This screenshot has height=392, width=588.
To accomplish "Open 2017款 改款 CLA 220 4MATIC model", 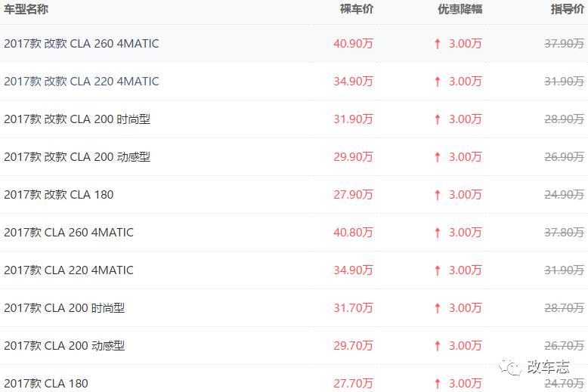I will pyautogui.click(x=82, y=82).
